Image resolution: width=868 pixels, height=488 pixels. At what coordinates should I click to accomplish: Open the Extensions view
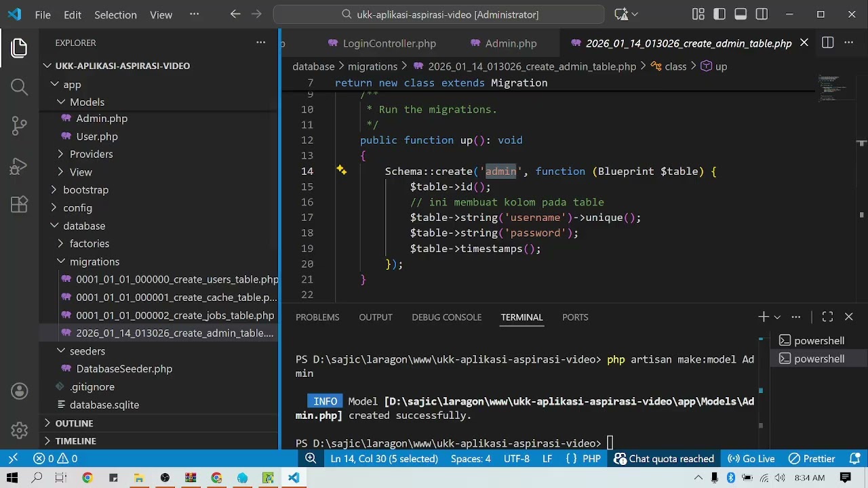pyautogui.click(x=19, y=204)
